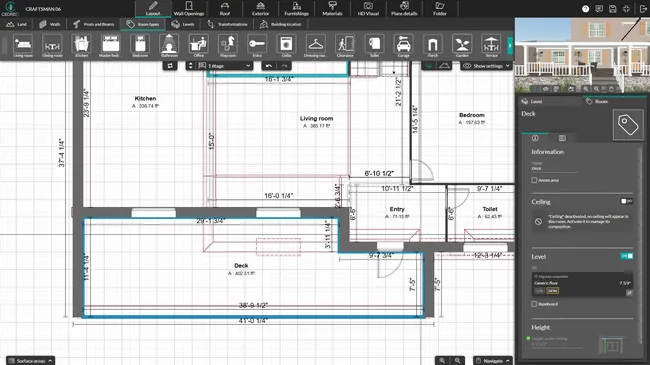Select the Dining room type icon
Image resolution: width=650 pixels, height=365 pixels.
52,45
